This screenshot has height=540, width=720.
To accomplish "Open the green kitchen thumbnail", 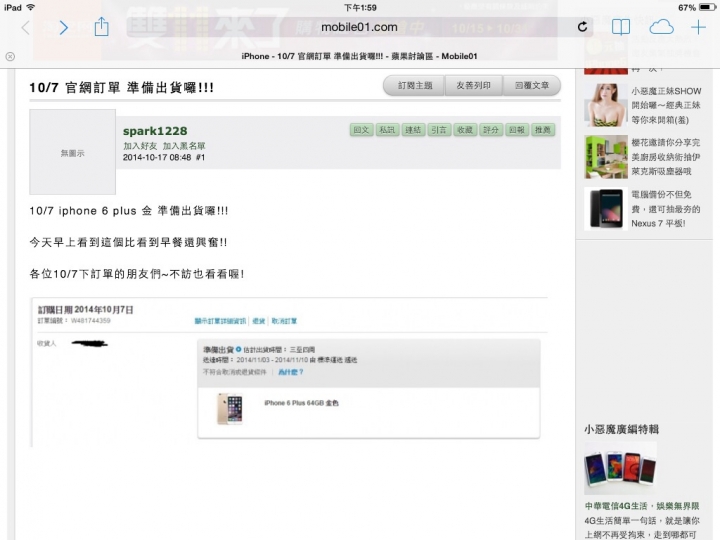I will 606,157.
